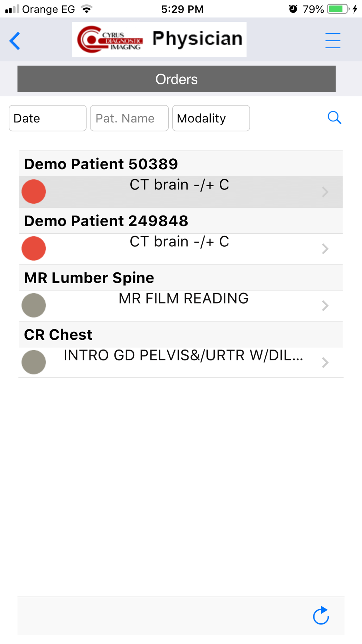
Task: Focus the Pat. Name input field
Action: 129,118
